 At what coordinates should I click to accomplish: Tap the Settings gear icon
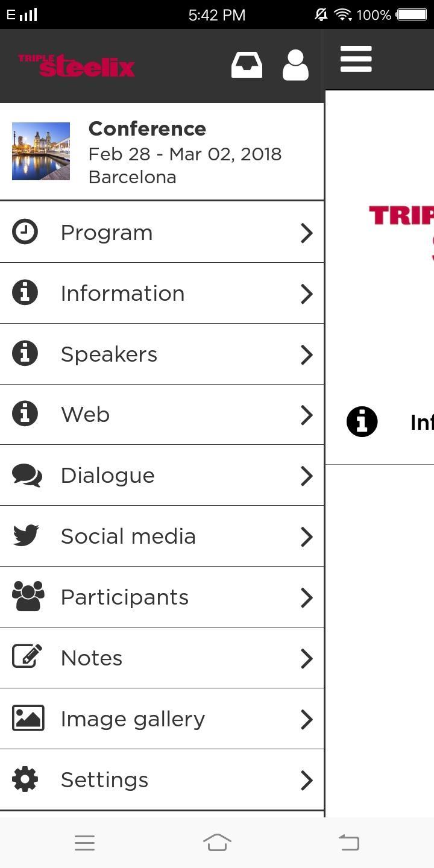pyautogui.click(x=25, y=779)
